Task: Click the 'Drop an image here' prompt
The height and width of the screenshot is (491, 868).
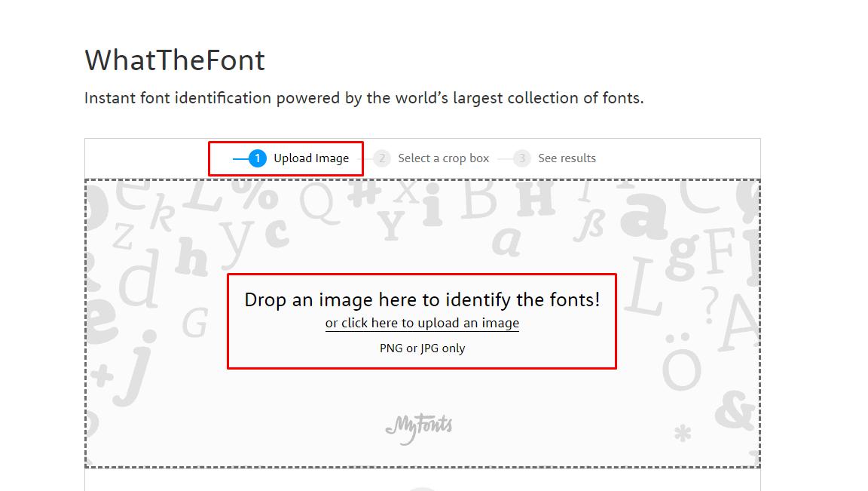Action: (x=422, y=299)
